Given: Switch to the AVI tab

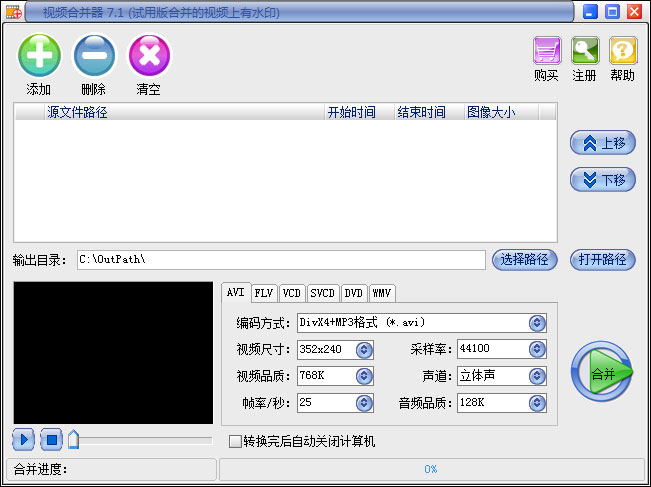Looking at the screenshot, I should [236, 292].
